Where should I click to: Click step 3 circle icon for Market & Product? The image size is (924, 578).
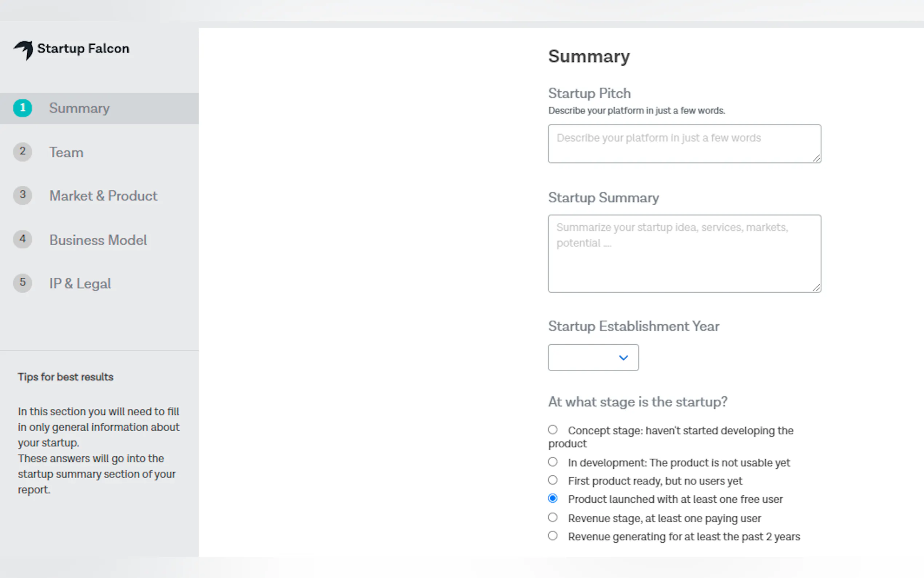tap(23, 195)
